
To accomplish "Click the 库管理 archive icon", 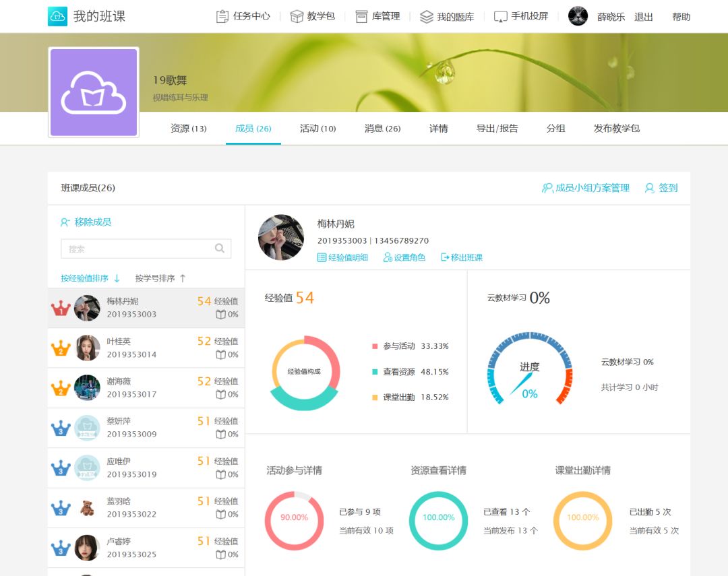I will [x=361, y=17].
